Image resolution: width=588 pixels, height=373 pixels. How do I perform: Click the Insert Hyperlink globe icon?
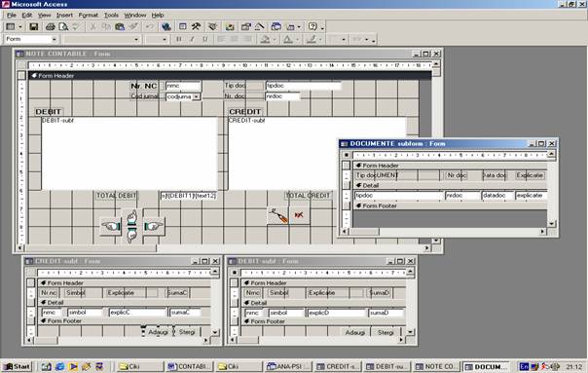[x=166, y=26]
